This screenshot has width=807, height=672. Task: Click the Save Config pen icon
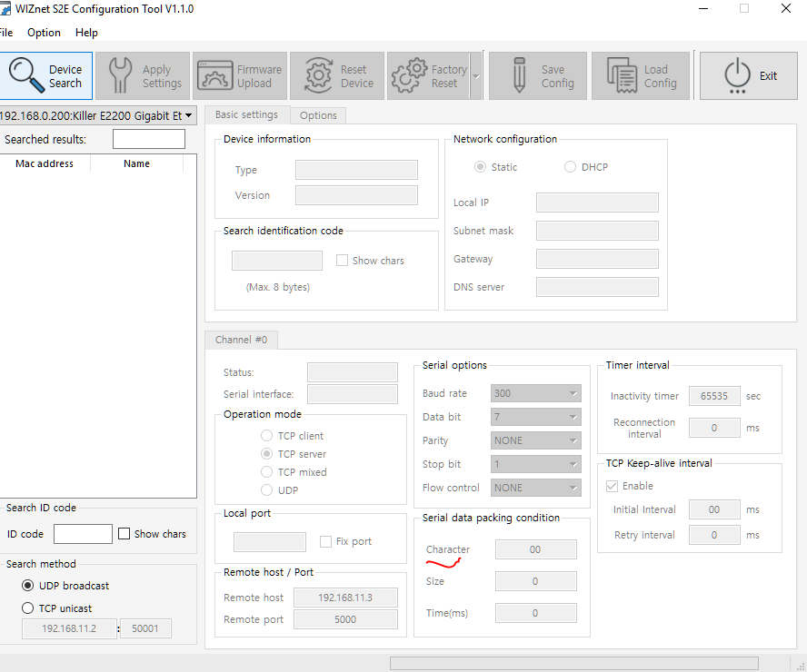pos(519,75)
